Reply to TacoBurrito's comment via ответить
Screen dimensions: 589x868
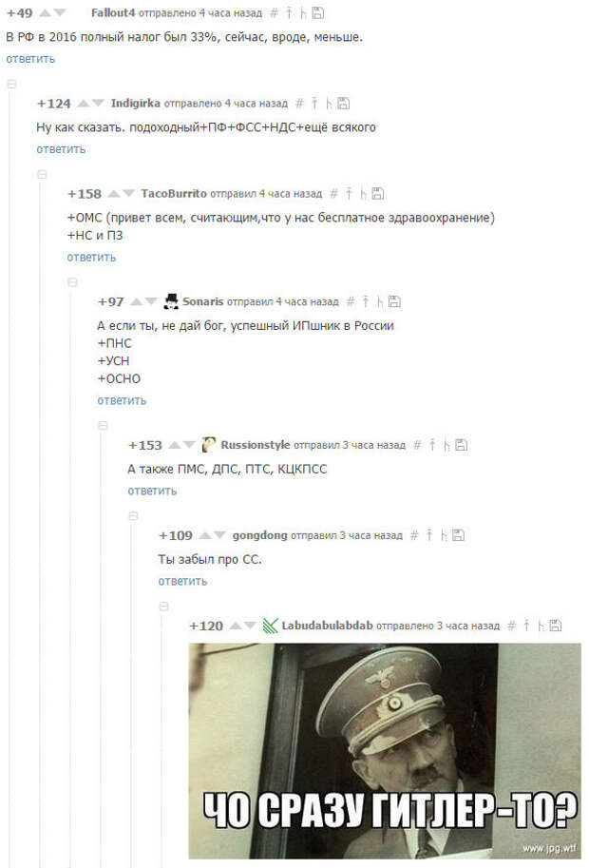[x=91, y=258]
